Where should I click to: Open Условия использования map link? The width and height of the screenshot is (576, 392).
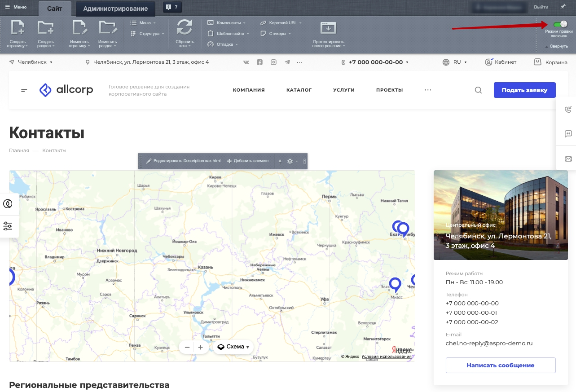click(x=387, y=357)
